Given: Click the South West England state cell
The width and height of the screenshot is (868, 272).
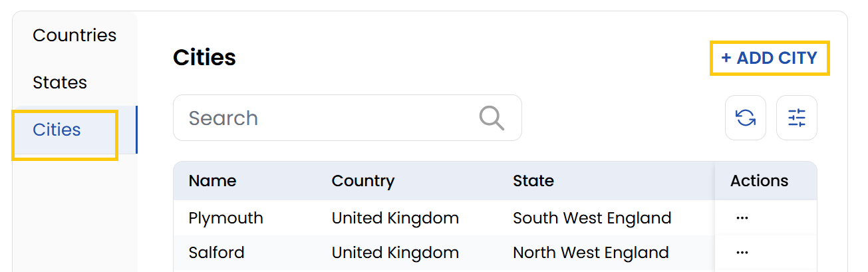Looking at the screenshot, I should 592,218.
